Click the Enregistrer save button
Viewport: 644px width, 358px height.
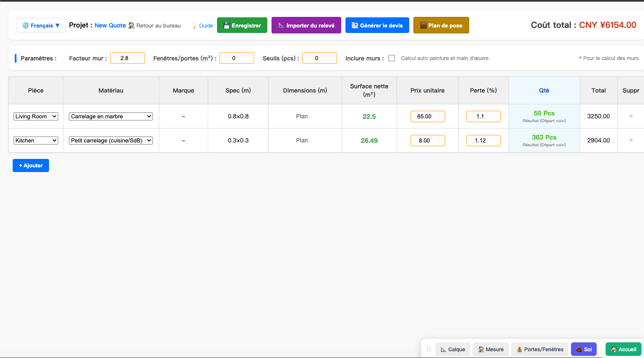coord(242,25)
